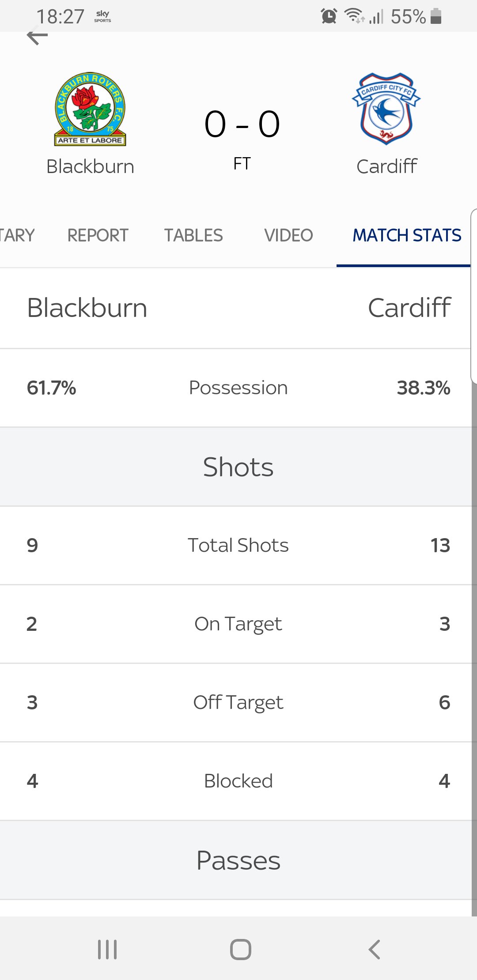Image resolution: width=477 pixels, height=980 pixels.
Task: Tap the battery status icon
Action: pyautogui.click(x=436, y=16)
